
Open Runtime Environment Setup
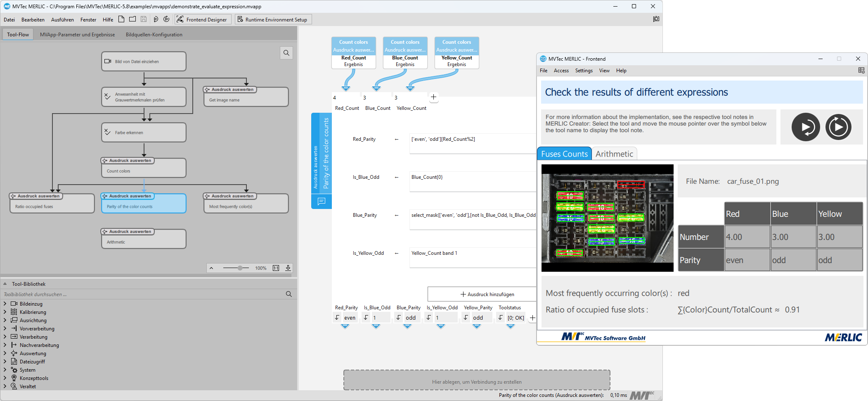tap(272, 19)
